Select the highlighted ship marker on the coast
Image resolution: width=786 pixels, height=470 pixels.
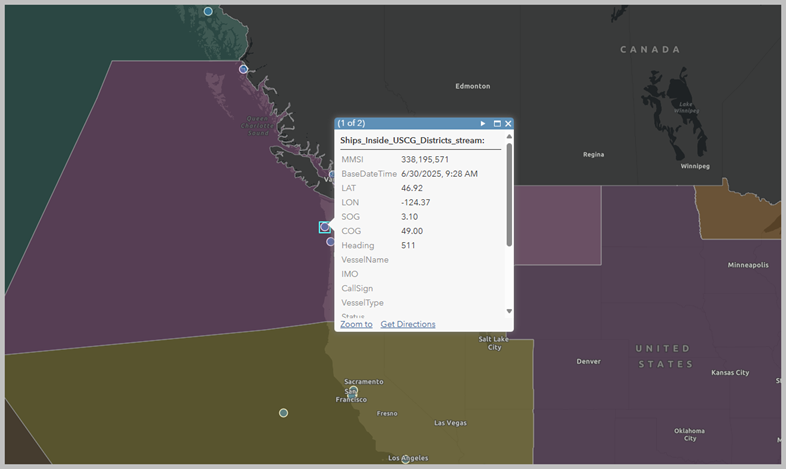tap(325, 227)
